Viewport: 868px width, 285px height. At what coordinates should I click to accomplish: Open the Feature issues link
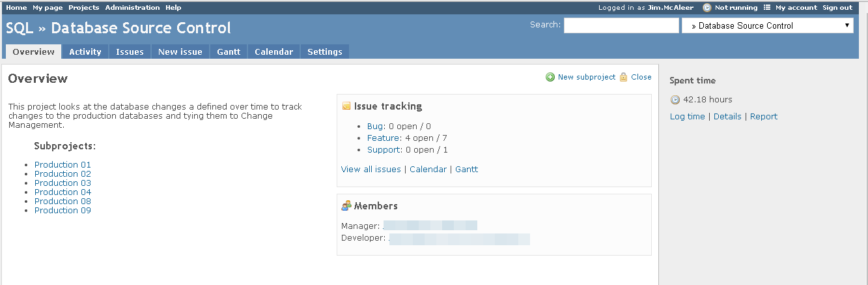click(x=384, y=138)
